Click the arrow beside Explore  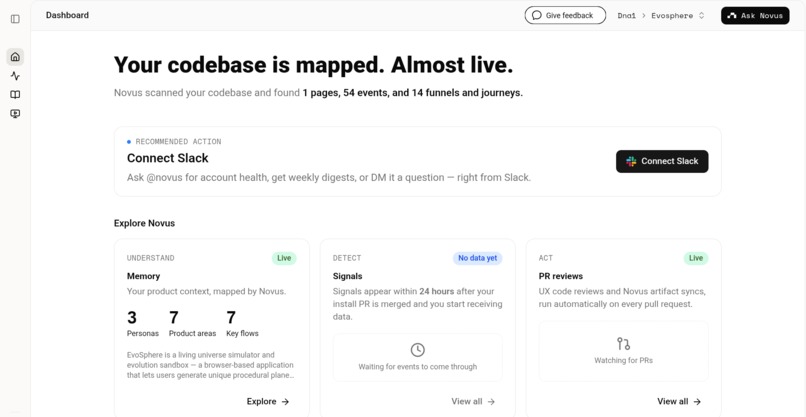(x=285, y=402)
